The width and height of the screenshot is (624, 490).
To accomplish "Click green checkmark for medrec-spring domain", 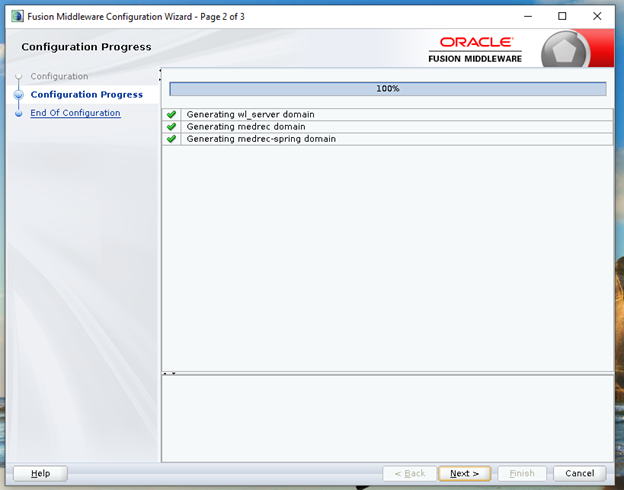I will pos(172,139).
